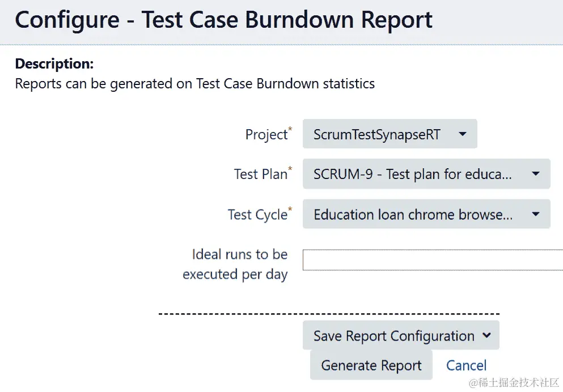Click the bold Description: label
Screen dimensions: 563x392
[54, 63]
